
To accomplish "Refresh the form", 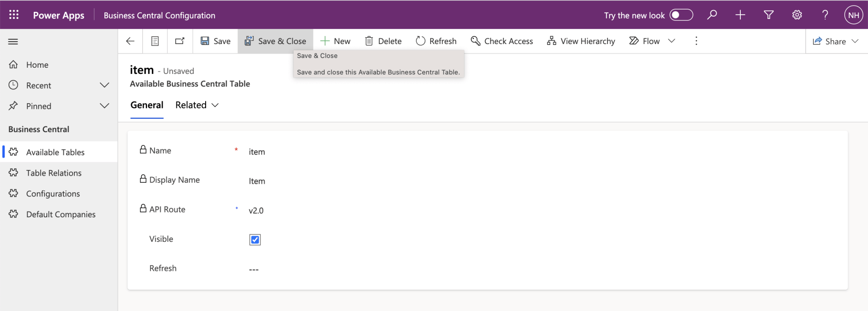I will [436, 41].
